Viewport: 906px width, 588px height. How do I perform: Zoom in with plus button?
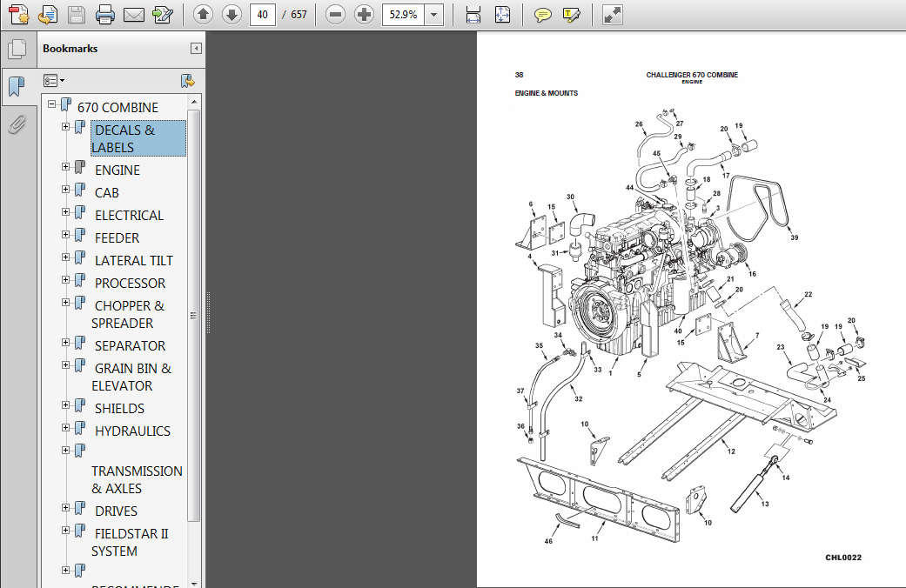pyautogui.click(x=364, y=14)
